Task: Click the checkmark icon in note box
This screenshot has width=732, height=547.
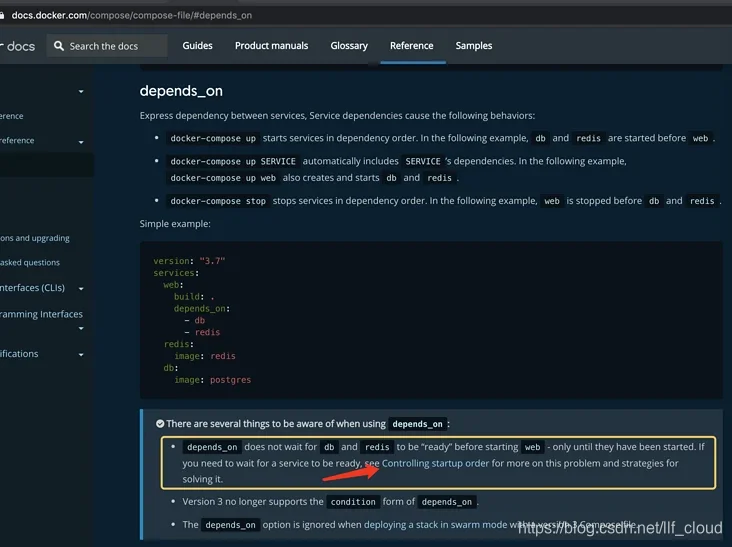Action: [160, 424]
